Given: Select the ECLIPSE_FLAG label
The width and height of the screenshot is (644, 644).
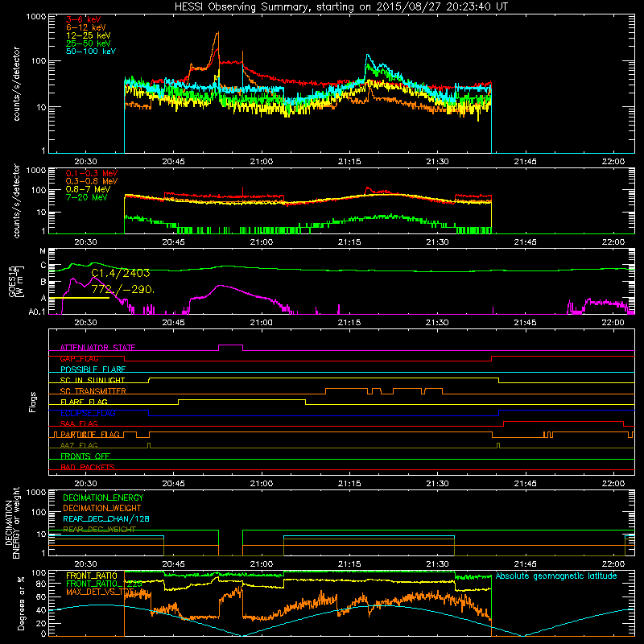Looking at the screenshot, I should pos(88,413).
